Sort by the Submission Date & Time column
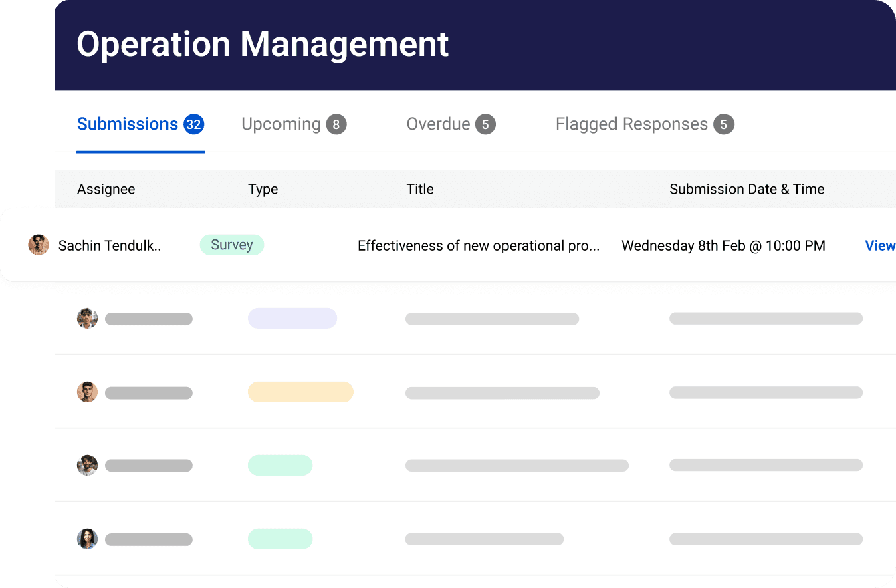The height and width of the screenshot is (588, 896). click(747, 189)
